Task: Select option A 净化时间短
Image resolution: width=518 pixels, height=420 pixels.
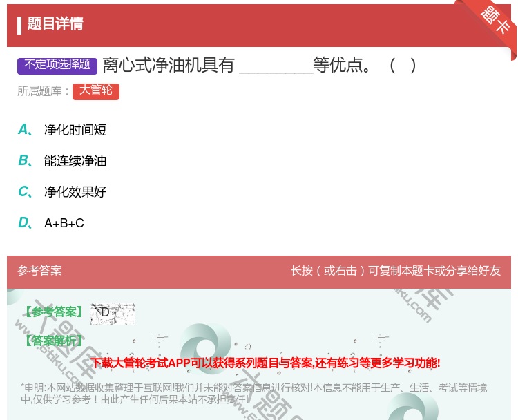Action: (x=62, y=130)
